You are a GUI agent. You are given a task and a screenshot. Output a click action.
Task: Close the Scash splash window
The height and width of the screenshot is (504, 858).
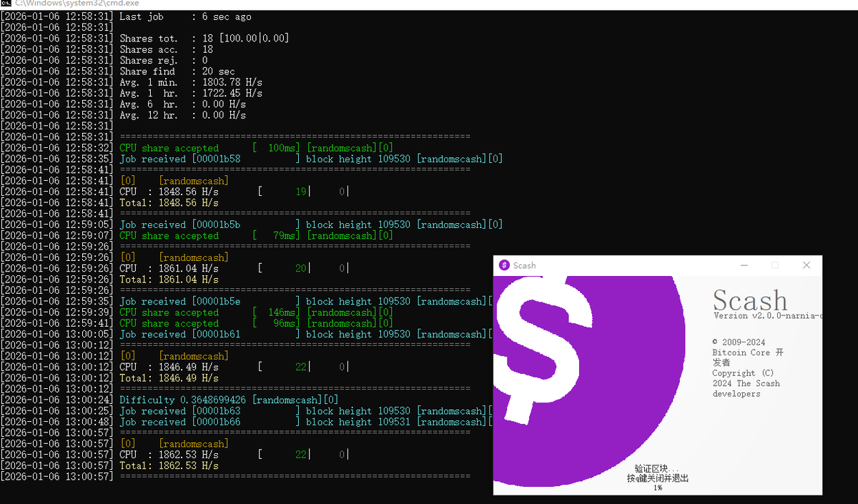coord(807,265)
